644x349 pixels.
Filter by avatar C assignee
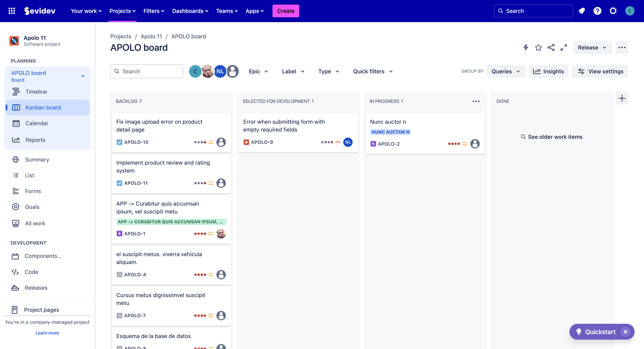click(x=195, y=71)
